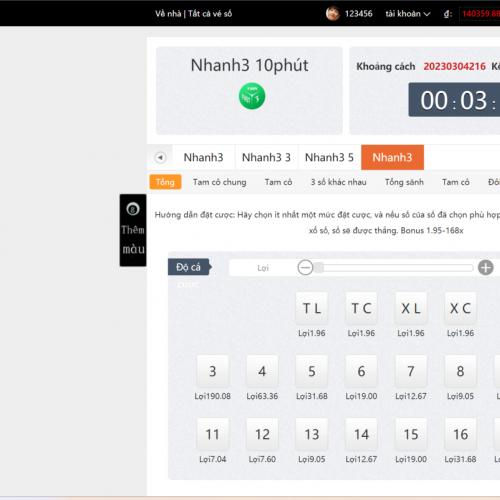Select the X C bet tile
The height and width of the screenshot is (500, 500).
(460, 308)
